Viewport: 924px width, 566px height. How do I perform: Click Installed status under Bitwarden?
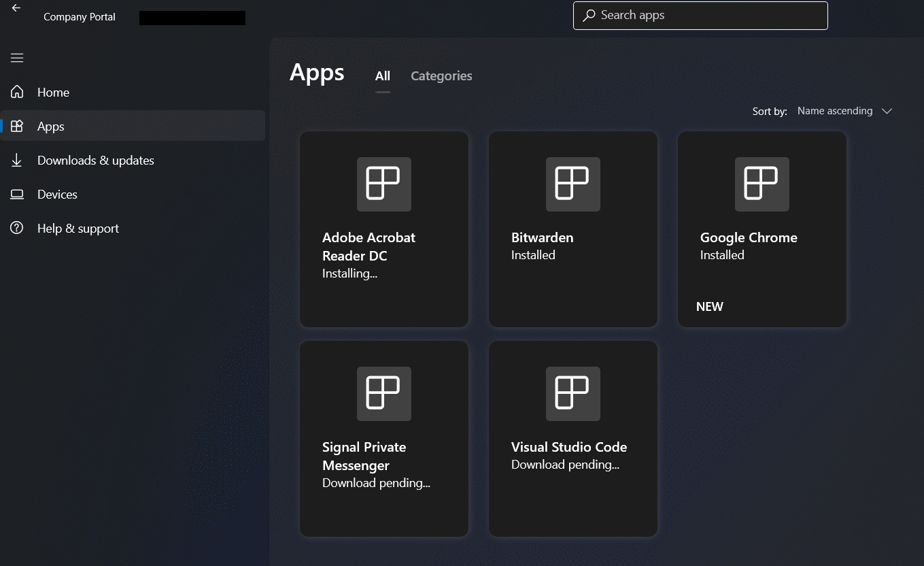pyautogui.click(x=533, y=255)
